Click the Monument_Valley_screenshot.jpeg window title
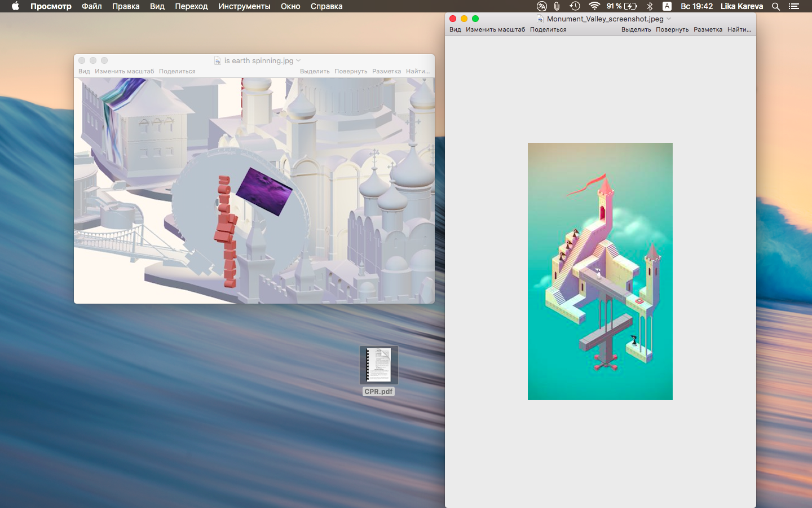 pos(605,19)
